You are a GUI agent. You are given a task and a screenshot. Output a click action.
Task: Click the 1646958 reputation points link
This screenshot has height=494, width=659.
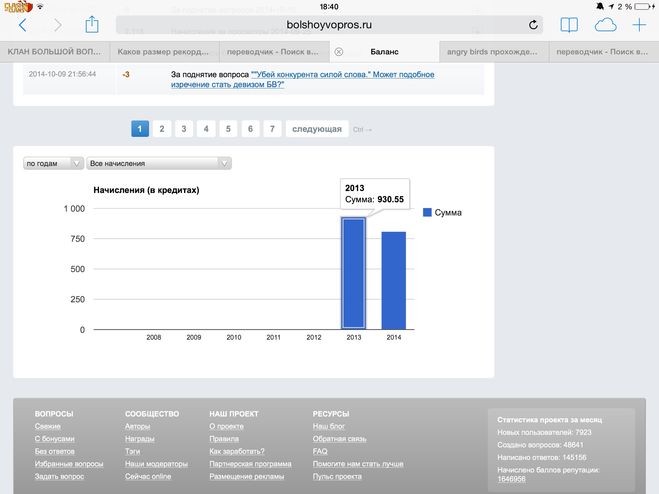point(511,479)
